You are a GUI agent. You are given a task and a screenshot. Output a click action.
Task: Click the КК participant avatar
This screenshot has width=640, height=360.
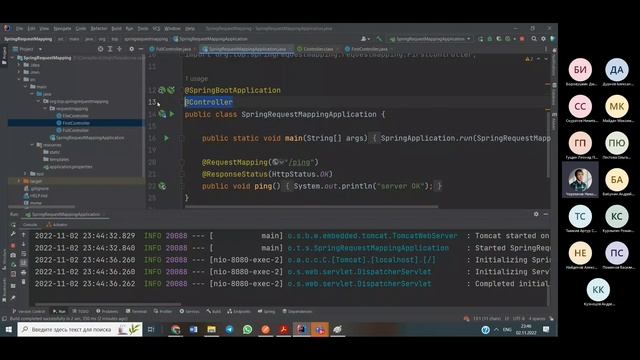(598, 289)
